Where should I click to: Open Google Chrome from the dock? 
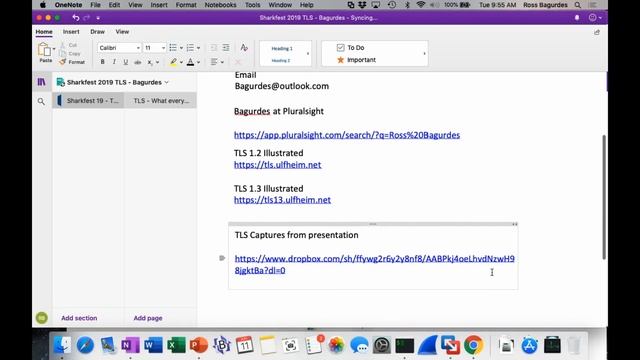pyautogui.click(x=473, y=345)
